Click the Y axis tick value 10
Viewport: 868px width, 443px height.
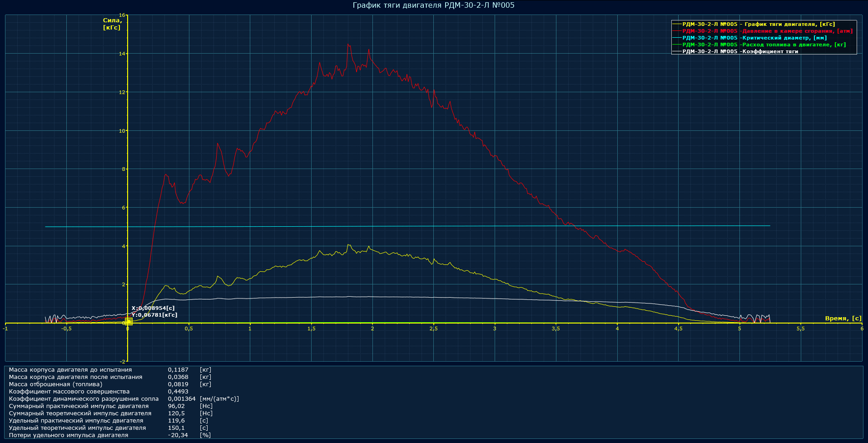122,131
